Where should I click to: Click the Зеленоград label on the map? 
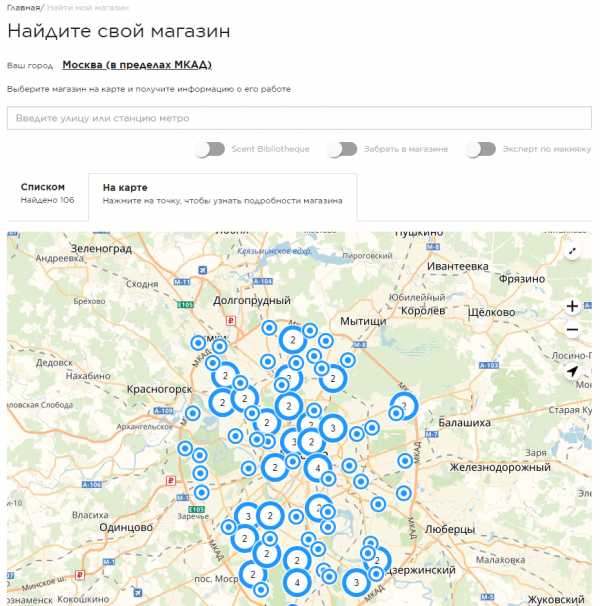click(101, 249)
